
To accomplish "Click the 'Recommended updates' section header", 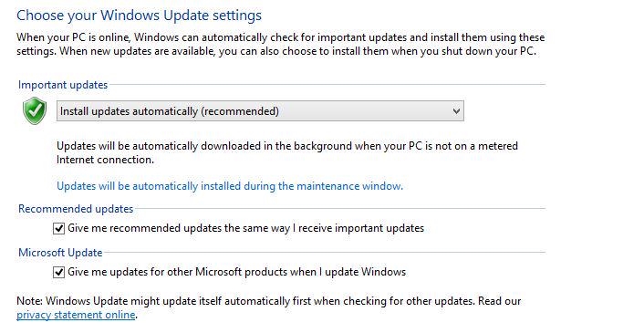I will (x=76, y=209).
